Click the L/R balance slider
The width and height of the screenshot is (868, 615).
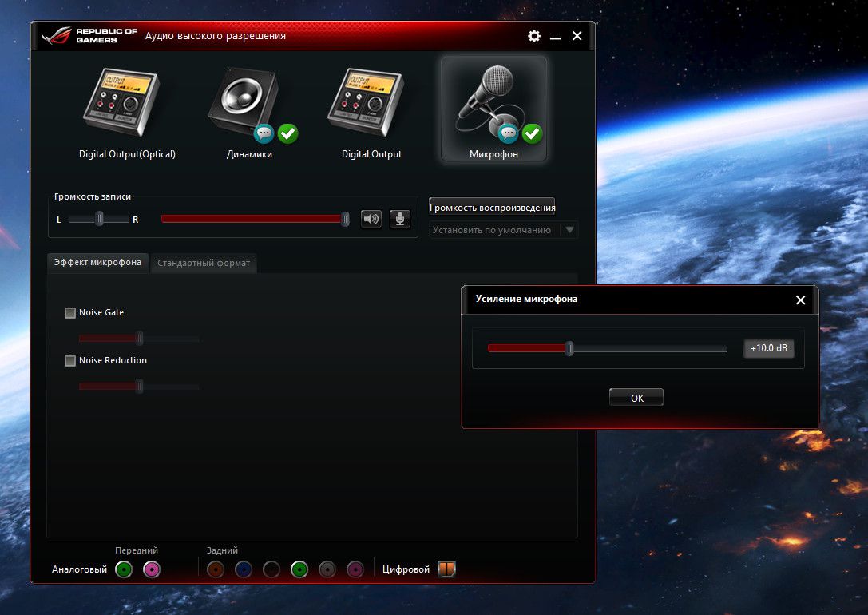click(99, 219)
